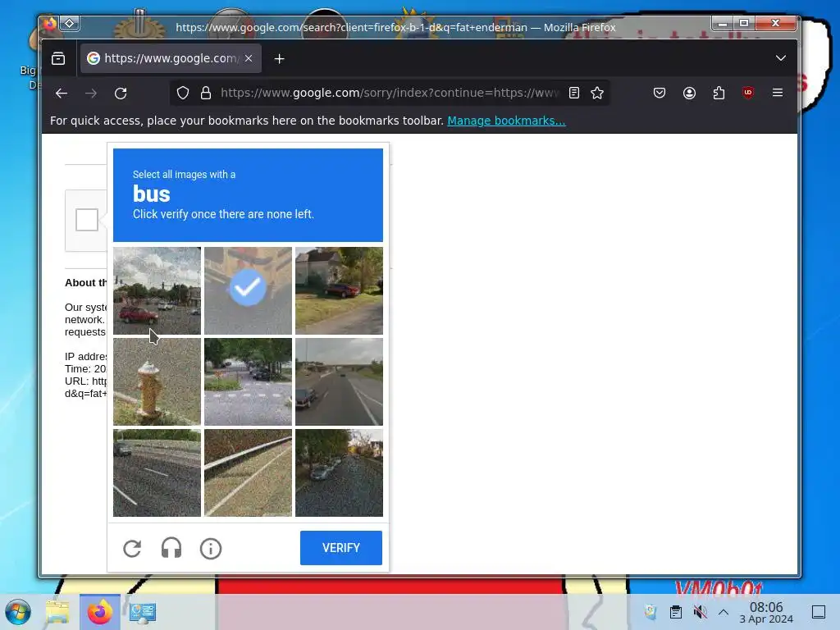The image size is (840, 630).
Task: Open the Firefox account icon
Action: click(x=689, y=94)
